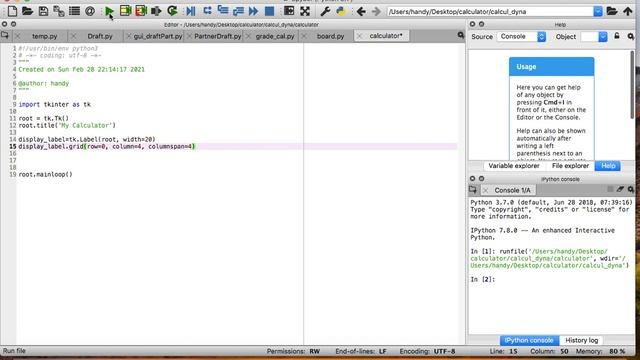Save all files with the double-disk icon

click(59, 11)
